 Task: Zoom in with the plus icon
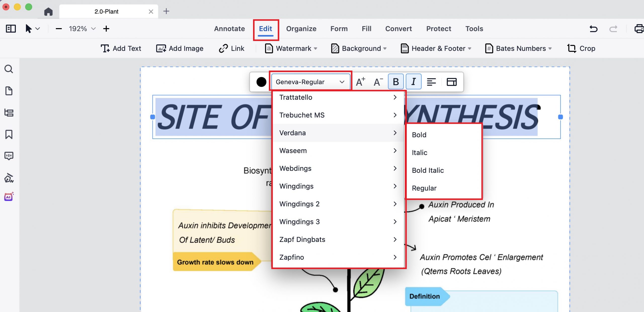click(x=106, y=29)
